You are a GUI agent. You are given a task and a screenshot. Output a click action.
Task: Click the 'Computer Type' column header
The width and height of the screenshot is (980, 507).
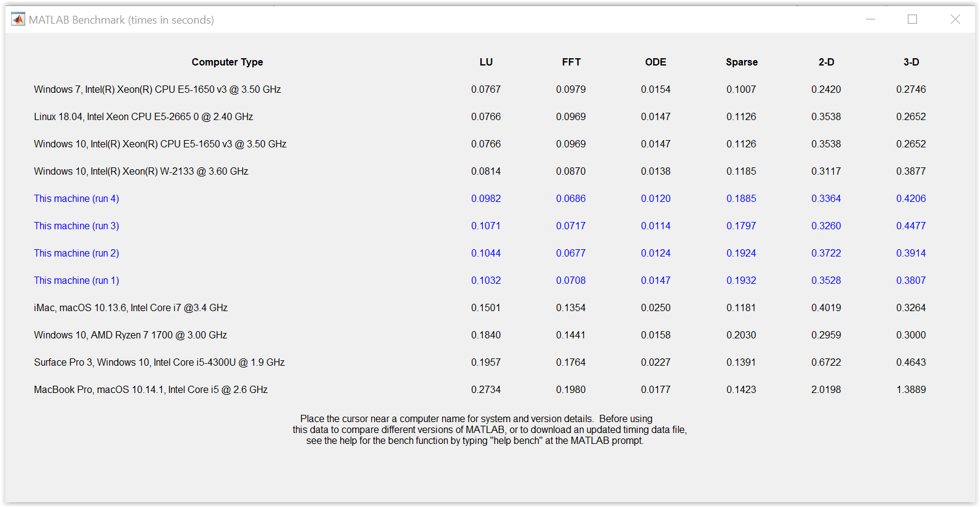click(227, 62)
